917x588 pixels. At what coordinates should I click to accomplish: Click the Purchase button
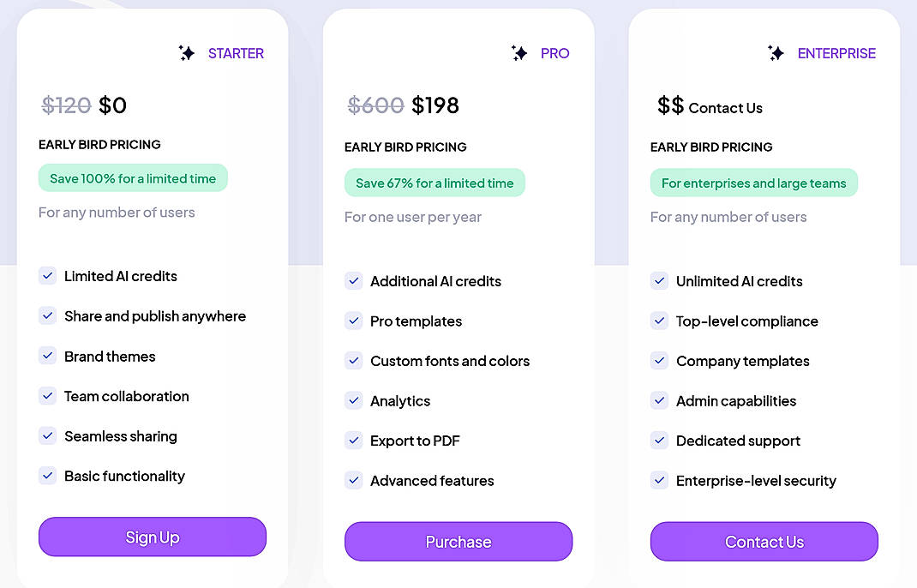tap(458, 541)
